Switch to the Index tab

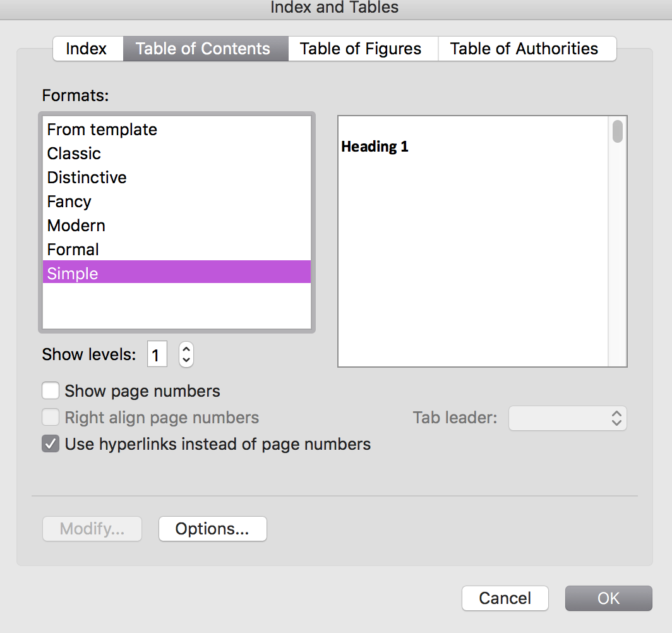[87, 49]
